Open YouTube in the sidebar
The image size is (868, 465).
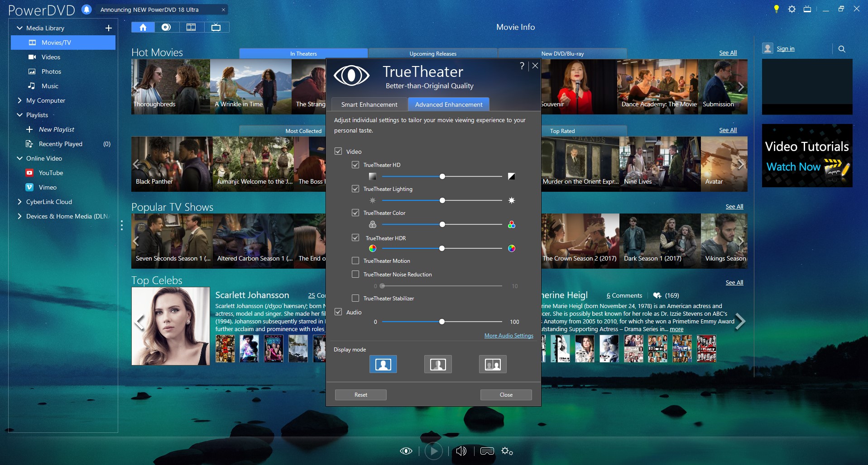50,172
